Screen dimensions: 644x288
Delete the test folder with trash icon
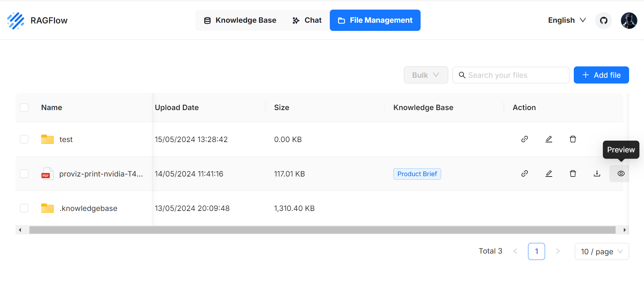tap(573, 139)
